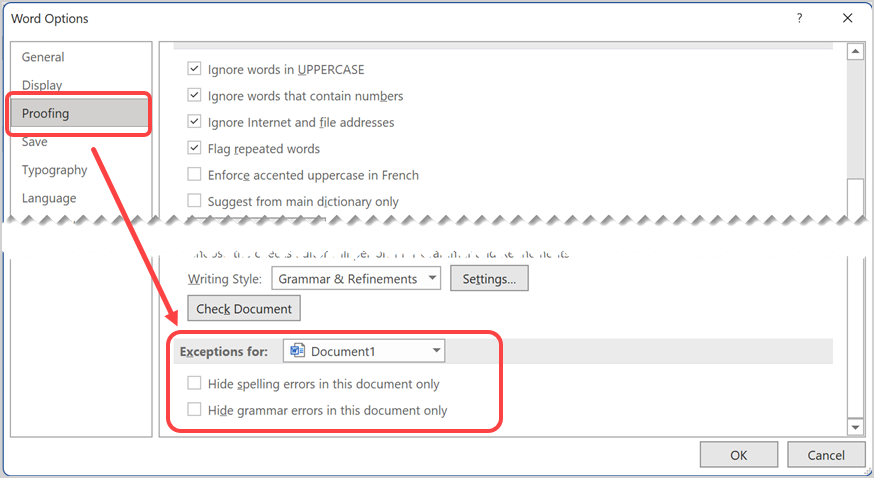Click the Word document icon beside Document1
The image size is (874, 478).
[297, 351]
